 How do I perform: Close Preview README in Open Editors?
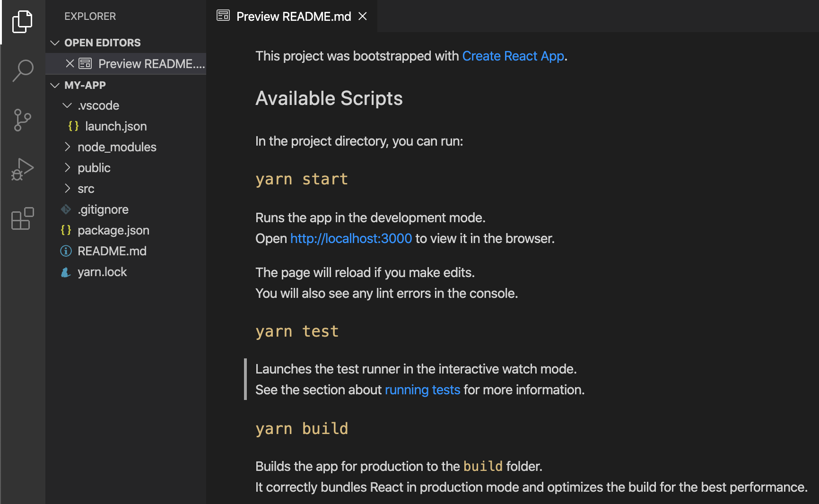pyautogui.click(x=70, y=63)
